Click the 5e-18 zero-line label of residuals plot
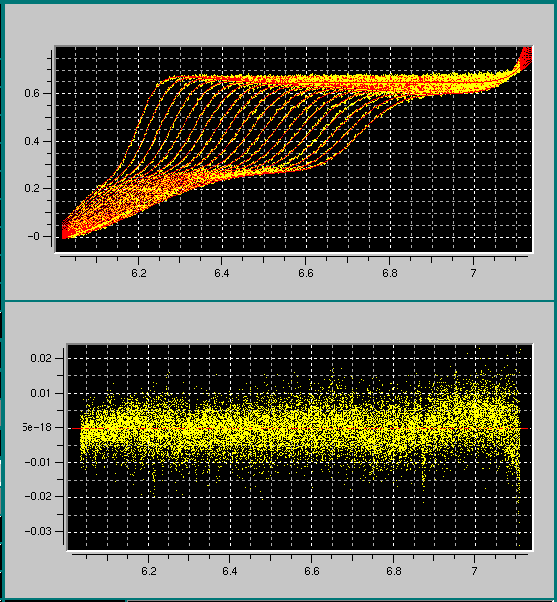Screen dimensions: 557x602 (37, 427)
